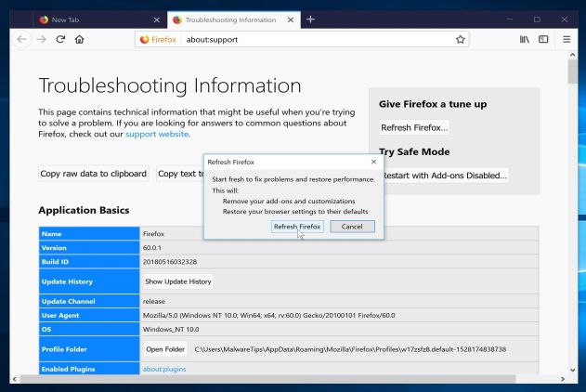
Task: Click Restart with Add-ons Disabled button
Action: [446, 176]
